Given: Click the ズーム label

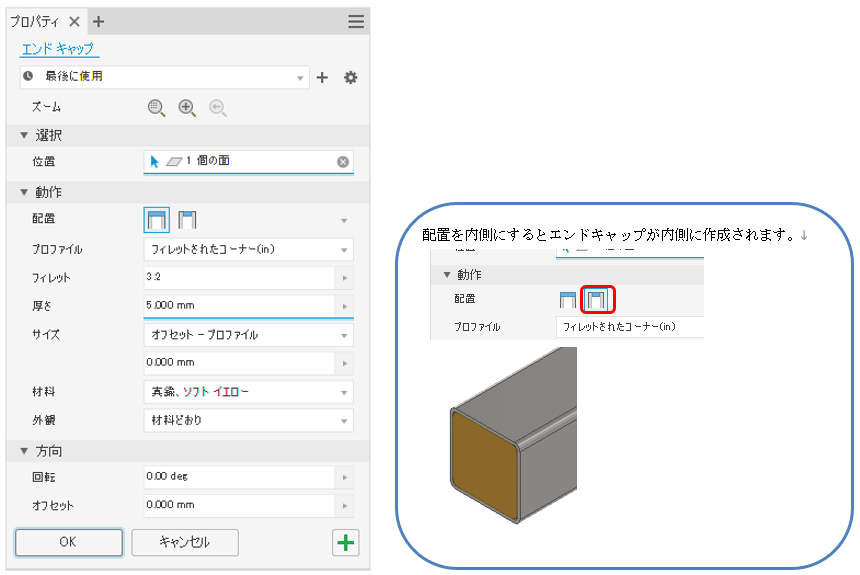Looking at the screenshot, I should pos(46,107).
